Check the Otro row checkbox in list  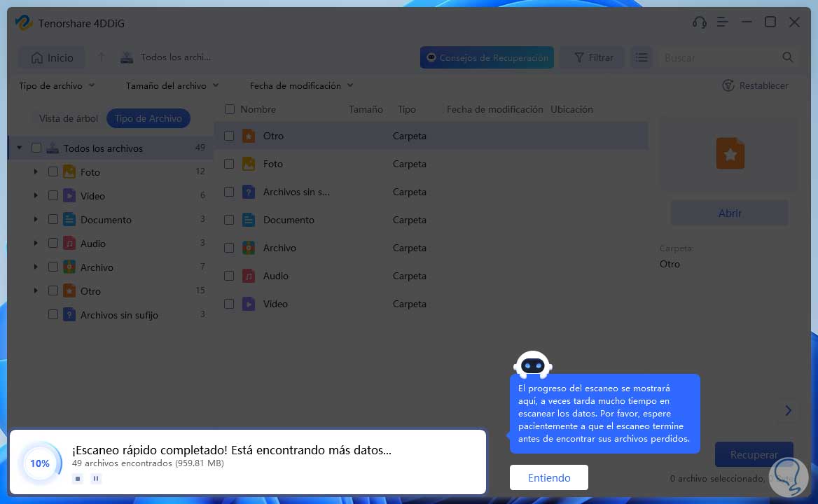pos(229,136)
